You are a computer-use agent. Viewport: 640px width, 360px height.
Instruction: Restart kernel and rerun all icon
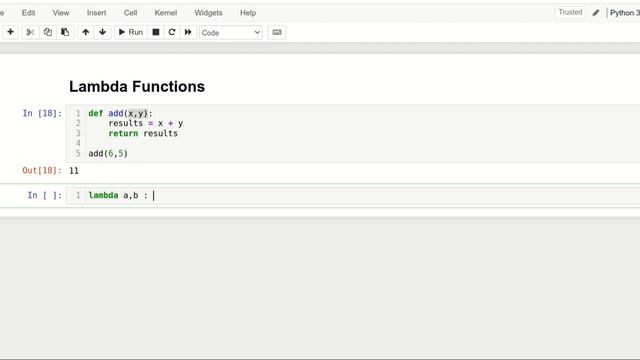pyautogui.click(x=188, y=32)
